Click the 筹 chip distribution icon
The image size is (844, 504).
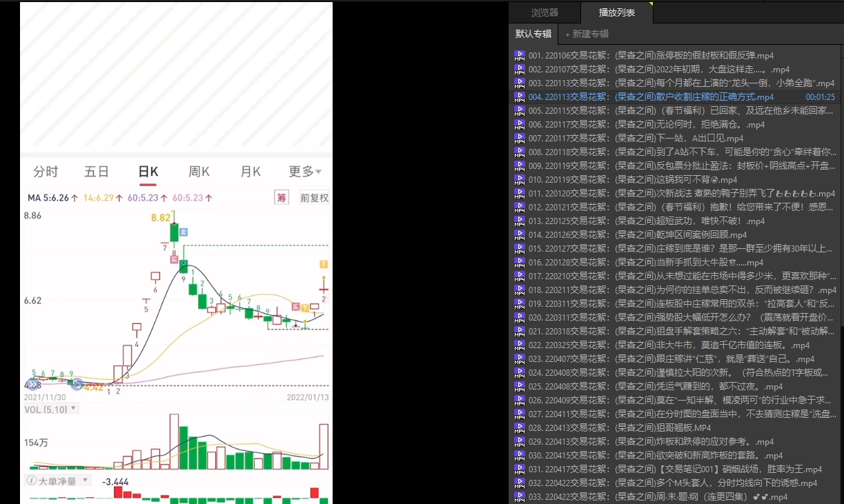(282, 198)
